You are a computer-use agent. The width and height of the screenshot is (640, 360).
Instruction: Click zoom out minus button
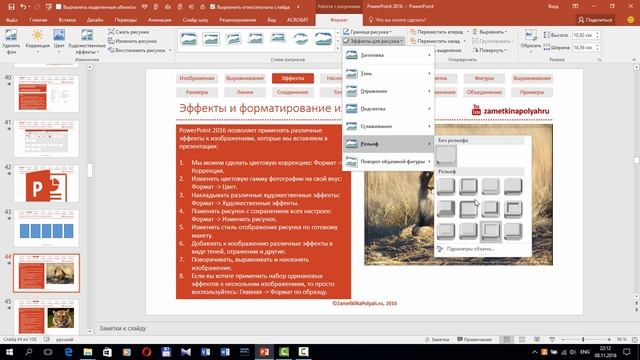pos(563,339)
